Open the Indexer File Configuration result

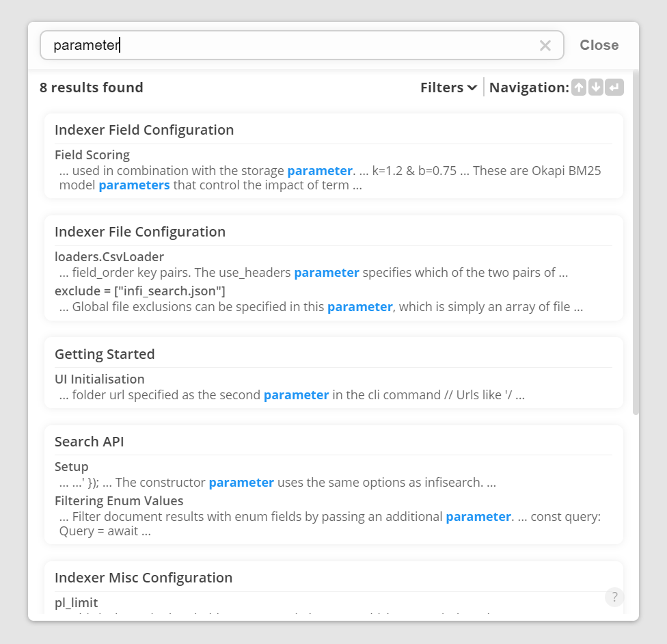[140, 232]
